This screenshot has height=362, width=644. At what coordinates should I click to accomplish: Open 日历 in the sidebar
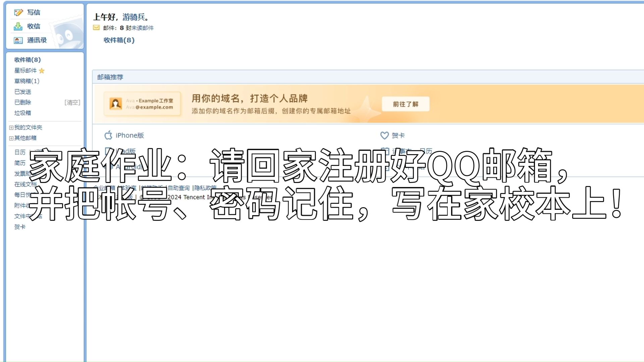pos(20,152)
